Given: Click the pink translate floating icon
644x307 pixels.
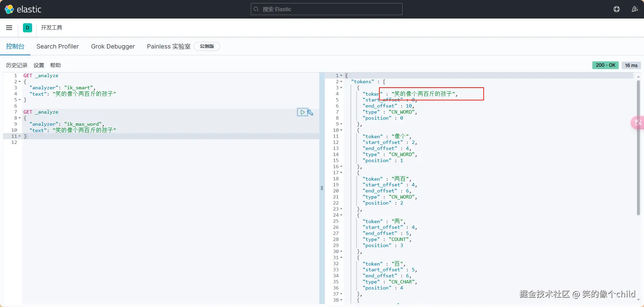Looking at the screenshot, I should 638,122.
